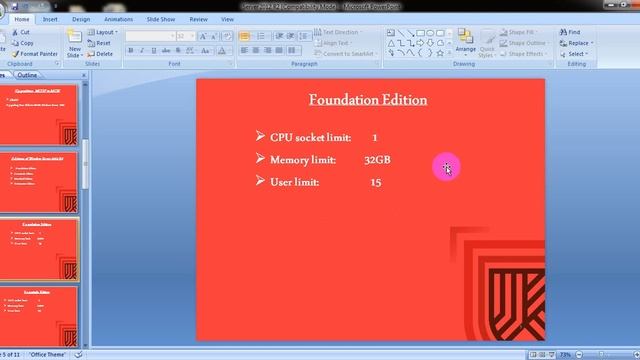Image resolution: width=640 pixels, height=360 pixels.
Task: Open the Columns dropdown
Action: pyautogui.click(x=293, y=51)
